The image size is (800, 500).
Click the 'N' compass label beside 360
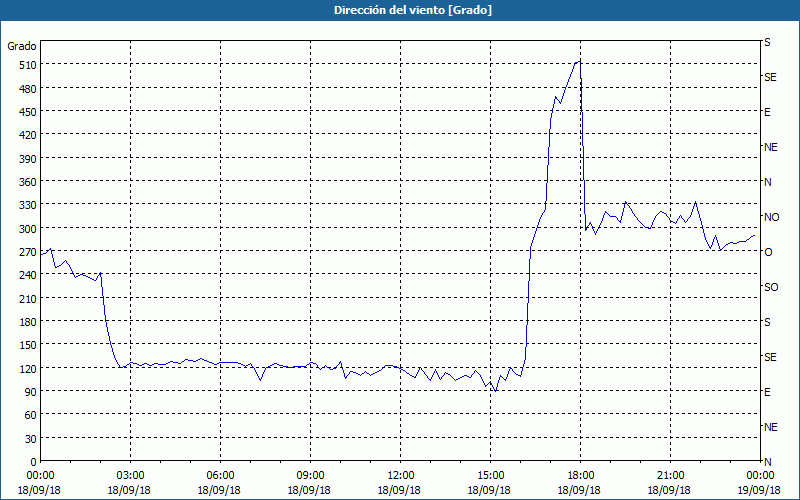tap(767, 182)
